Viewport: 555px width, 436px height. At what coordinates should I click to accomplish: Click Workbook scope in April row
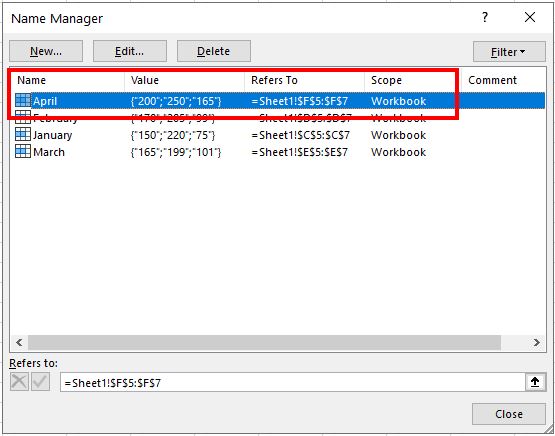(399, 101)
